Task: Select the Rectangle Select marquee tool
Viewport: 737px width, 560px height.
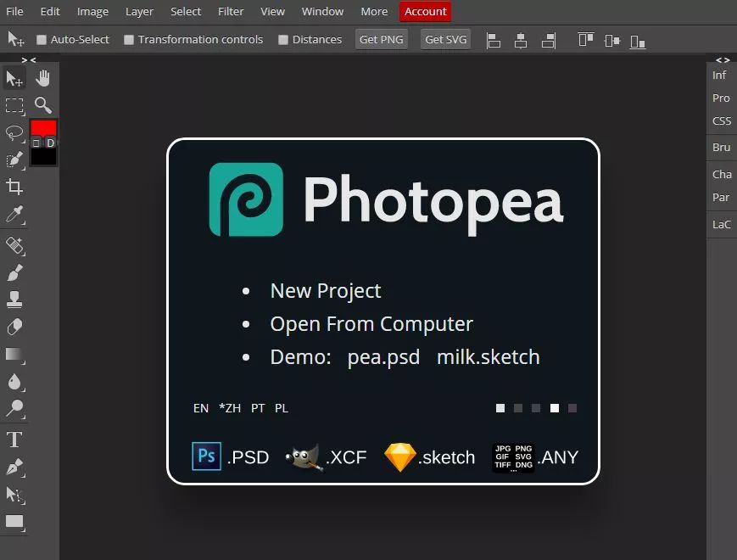Action: coord(14,105)
